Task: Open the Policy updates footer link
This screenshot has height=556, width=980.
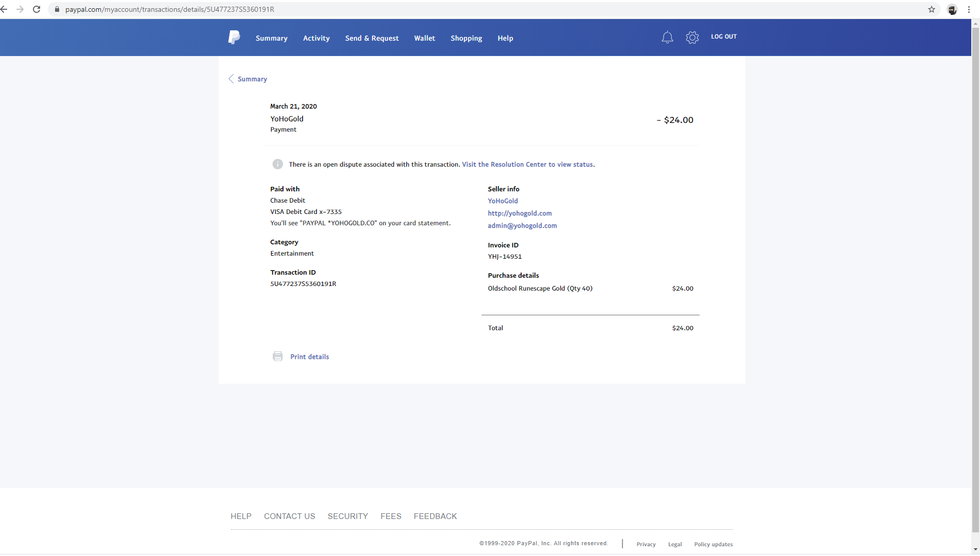Action: (x=714, y=544)
